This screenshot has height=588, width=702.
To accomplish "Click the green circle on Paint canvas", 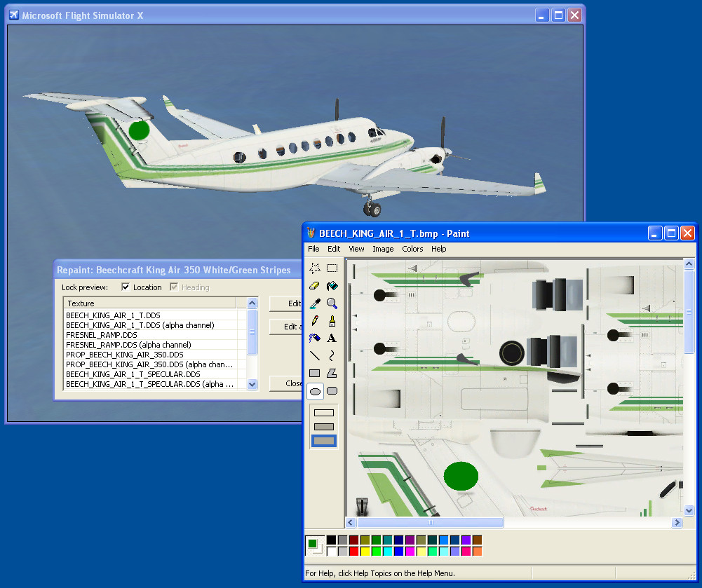I will (461, 476).
